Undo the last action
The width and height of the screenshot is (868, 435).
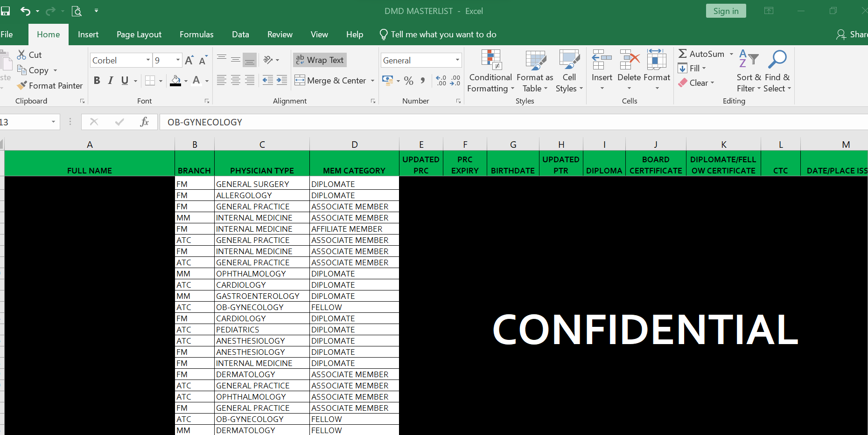25,11
